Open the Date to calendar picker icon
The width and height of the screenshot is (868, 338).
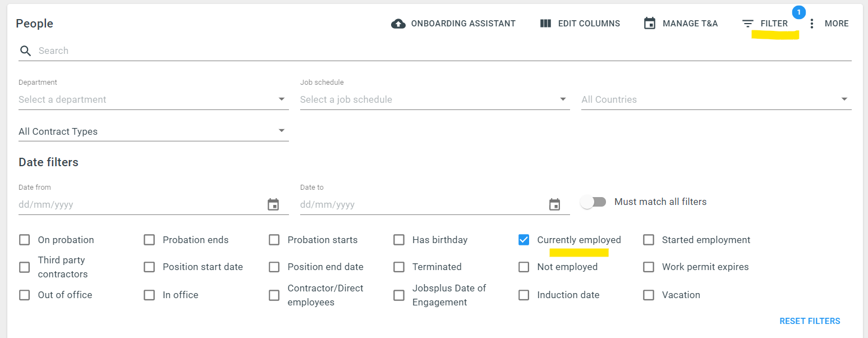(554, 204)
